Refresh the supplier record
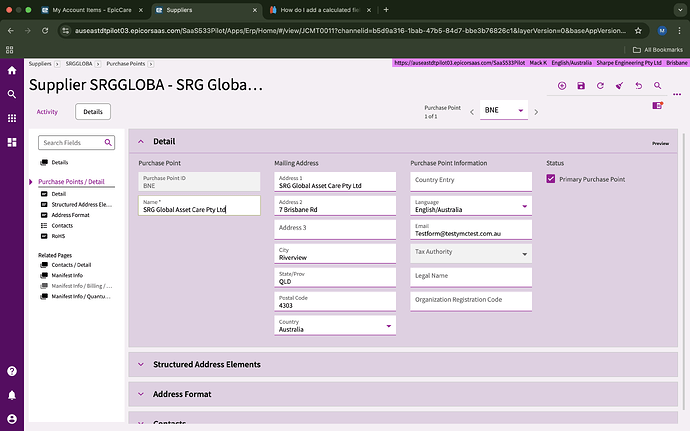Screen dimensions: 690x431 tap(600, 86)
